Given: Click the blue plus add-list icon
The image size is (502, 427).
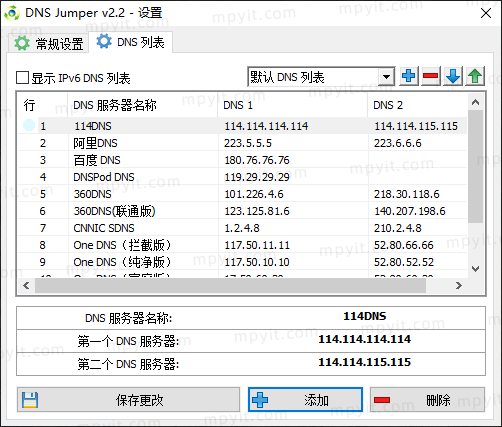Looking at the screenshot, I should point(408,76).
